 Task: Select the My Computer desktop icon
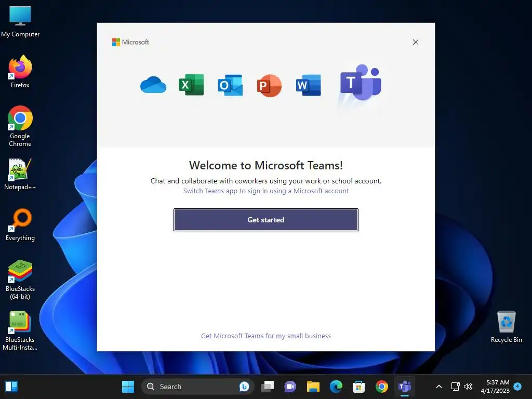[x=20, y=22]
